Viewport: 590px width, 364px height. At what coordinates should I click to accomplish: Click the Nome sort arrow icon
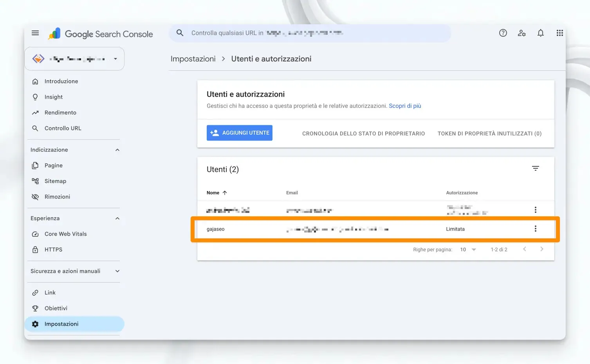(225, 193)
